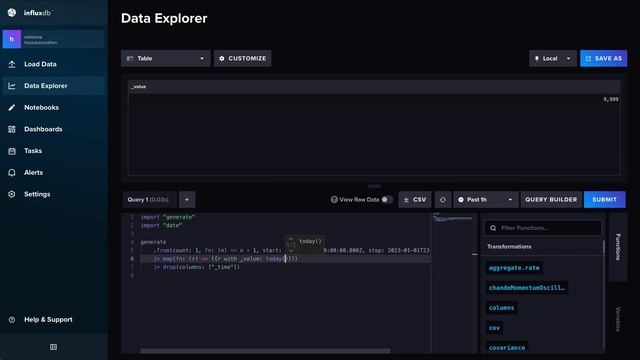Open the Past 1h time range dropdown

(486, 200)
